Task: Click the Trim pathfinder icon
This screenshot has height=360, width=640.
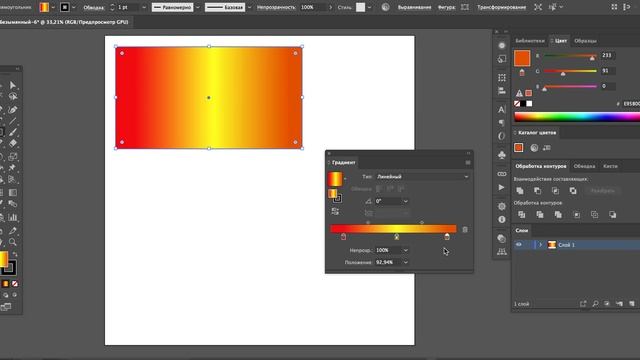Action: [x=540, y=215]
